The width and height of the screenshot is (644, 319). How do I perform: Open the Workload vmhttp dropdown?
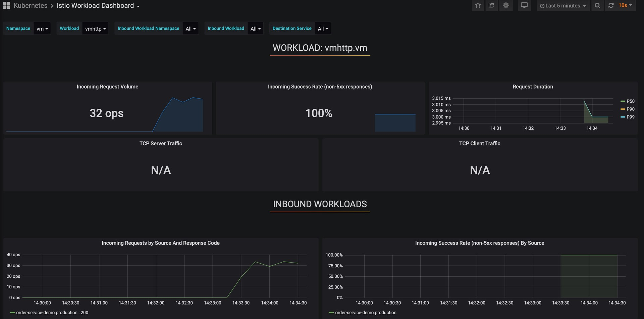(95, 29)
